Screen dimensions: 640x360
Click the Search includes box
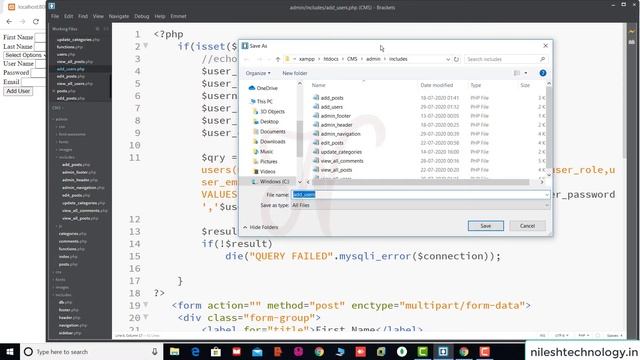click(x=506, y=59)
